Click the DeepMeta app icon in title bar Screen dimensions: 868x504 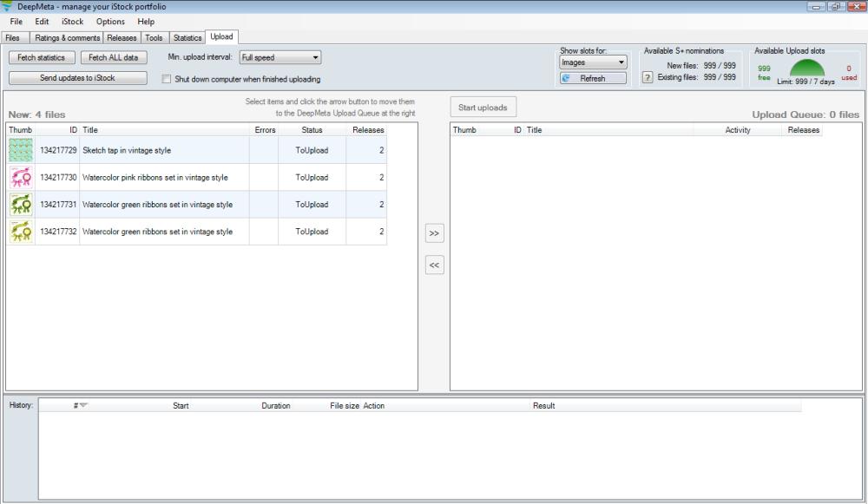tap(7, 7)
